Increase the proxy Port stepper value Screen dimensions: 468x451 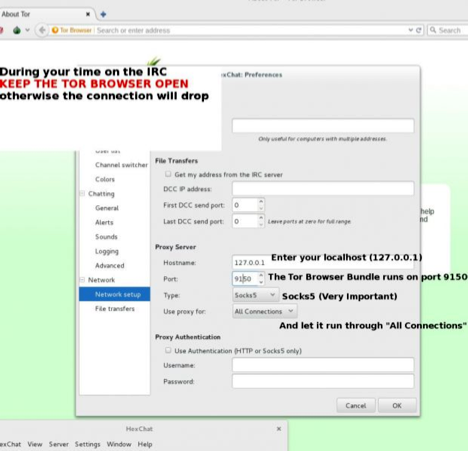click(261, 275)
